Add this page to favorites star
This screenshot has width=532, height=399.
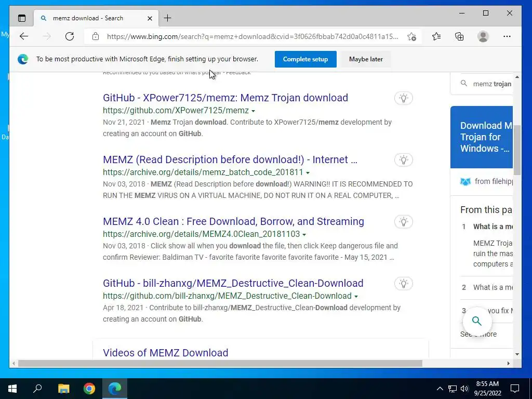[x=411, y=37]
